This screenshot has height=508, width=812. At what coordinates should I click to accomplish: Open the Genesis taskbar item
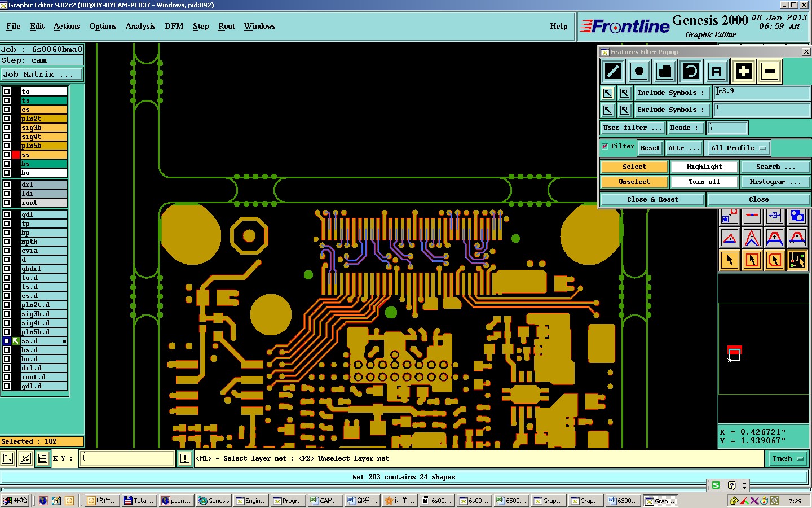tap(214, 501)
